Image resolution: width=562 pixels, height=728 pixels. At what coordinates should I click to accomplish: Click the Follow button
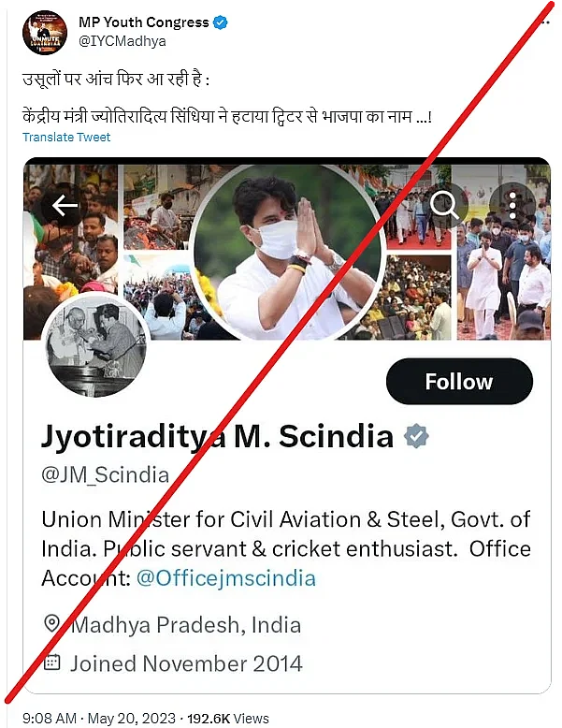(458, 382)
